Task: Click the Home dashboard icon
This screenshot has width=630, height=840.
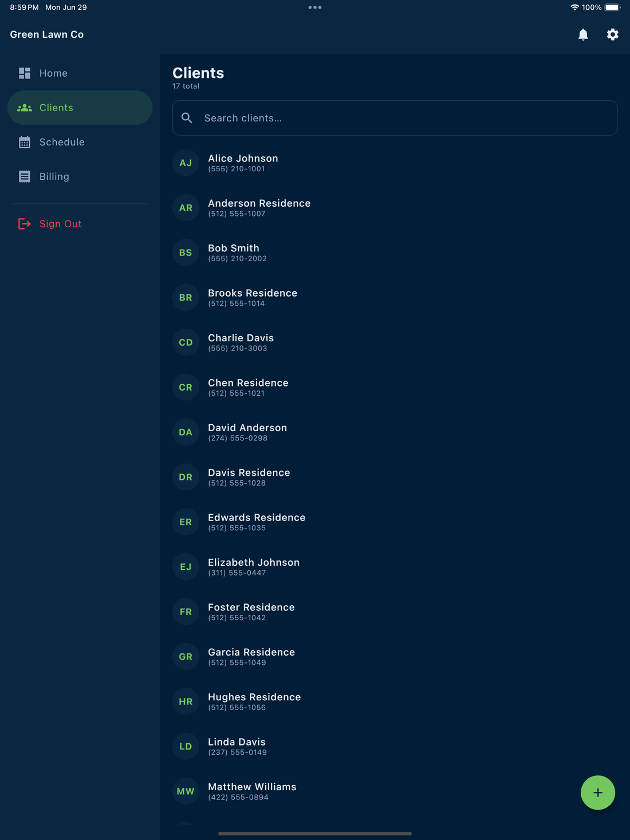Action: pos(25,73)
